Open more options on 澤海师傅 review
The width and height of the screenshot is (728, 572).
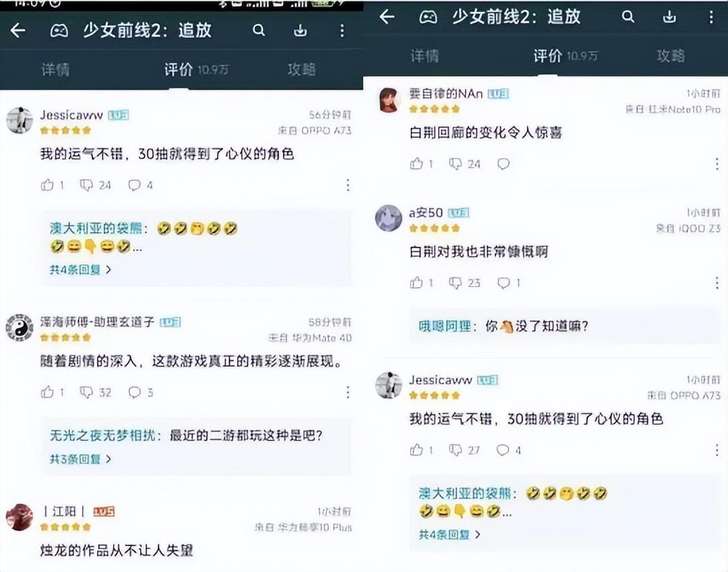tap(348, 392)
